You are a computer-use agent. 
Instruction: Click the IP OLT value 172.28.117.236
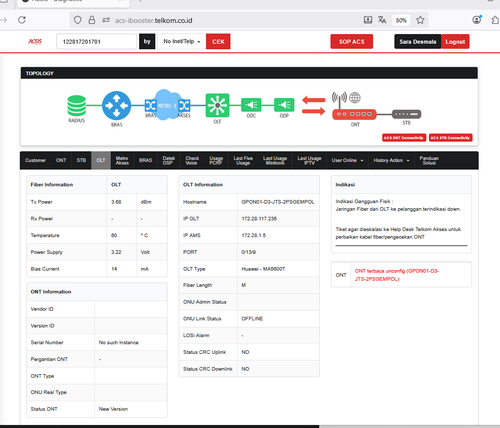[259, 219]
